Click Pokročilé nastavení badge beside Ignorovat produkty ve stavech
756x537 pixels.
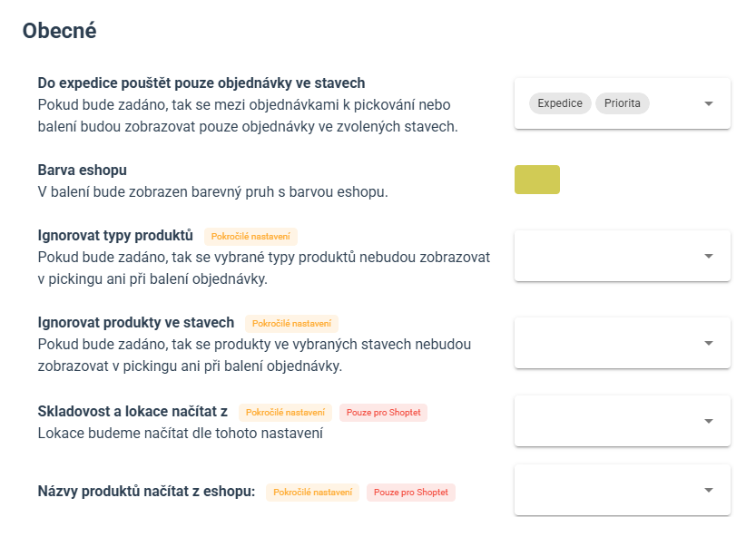291,324
